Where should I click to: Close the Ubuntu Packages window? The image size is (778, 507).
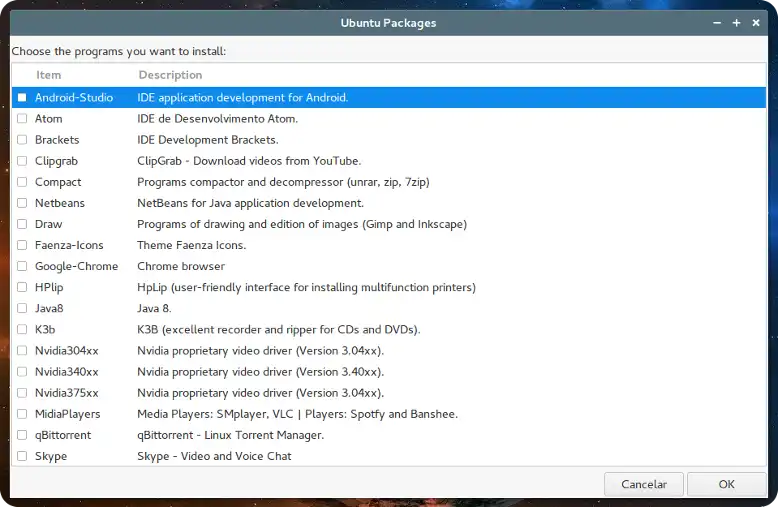pyautogui.click(x=756, y=23)
